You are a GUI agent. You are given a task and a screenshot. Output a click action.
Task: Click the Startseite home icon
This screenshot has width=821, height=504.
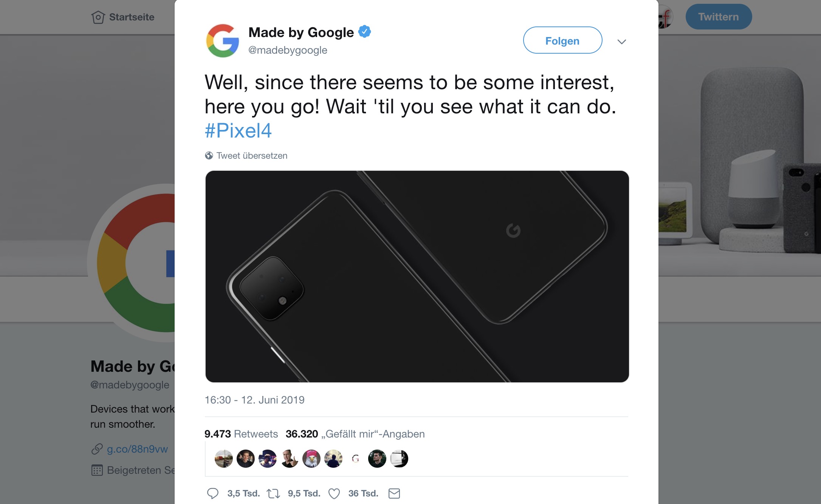pyautogui.click(x=98, y=17)
